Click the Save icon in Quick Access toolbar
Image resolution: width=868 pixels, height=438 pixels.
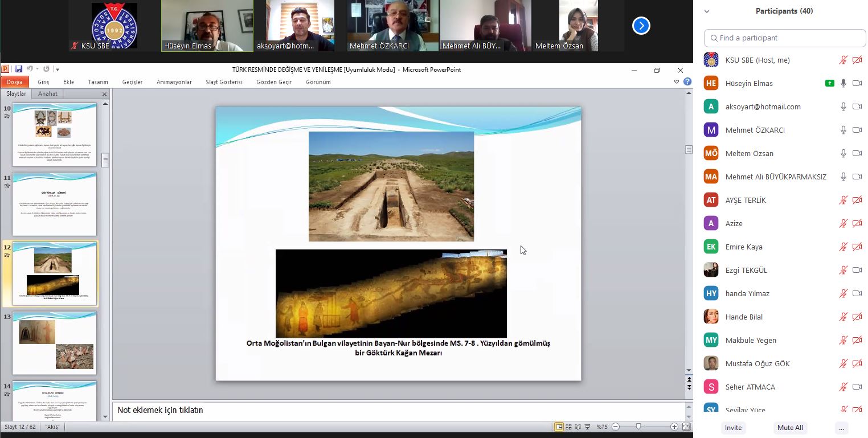pos(19,69)
